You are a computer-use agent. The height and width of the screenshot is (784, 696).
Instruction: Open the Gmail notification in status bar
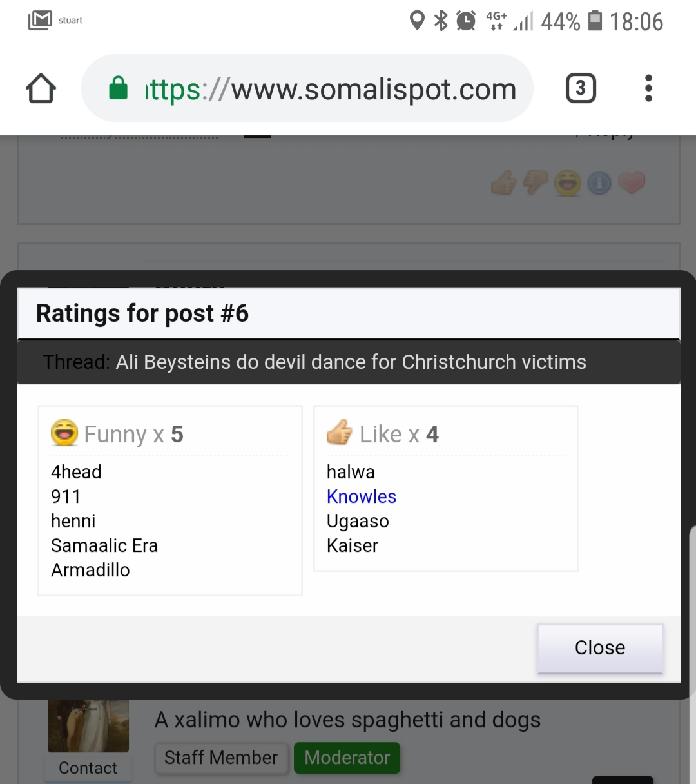(40, 21)
